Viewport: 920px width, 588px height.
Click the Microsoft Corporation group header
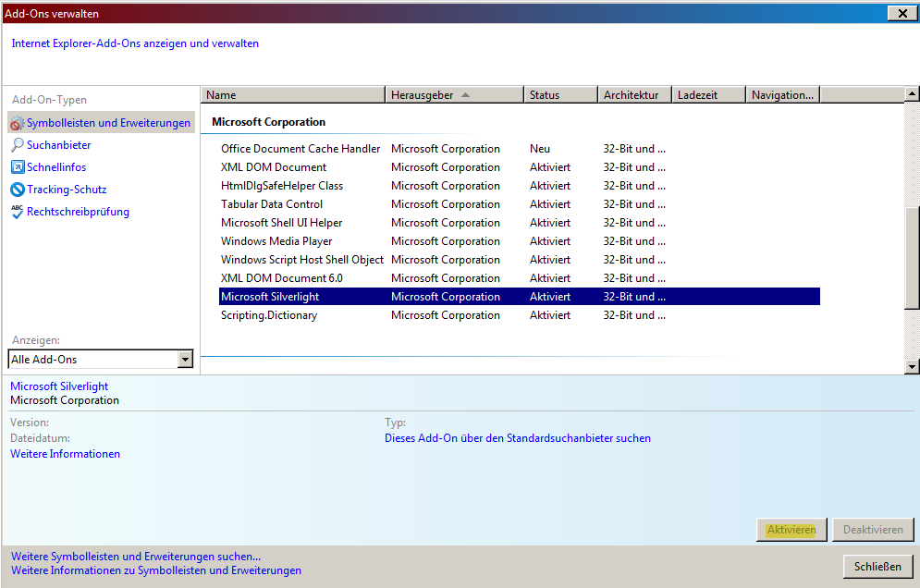coord(268,122)
